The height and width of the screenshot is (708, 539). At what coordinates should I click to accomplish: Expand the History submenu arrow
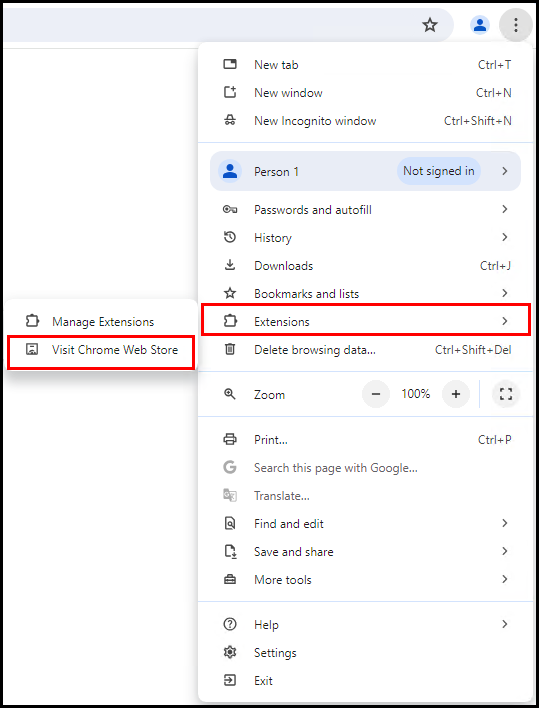(505, 237)
